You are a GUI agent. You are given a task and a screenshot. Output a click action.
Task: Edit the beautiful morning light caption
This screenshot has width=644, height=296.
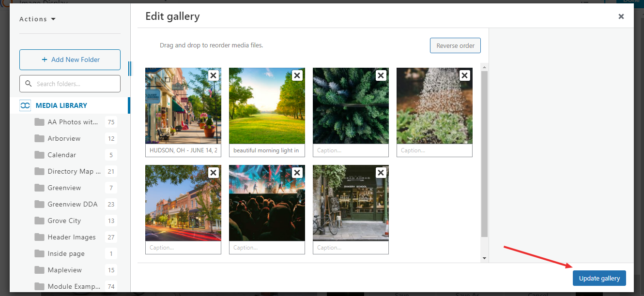tap(267, 150)
